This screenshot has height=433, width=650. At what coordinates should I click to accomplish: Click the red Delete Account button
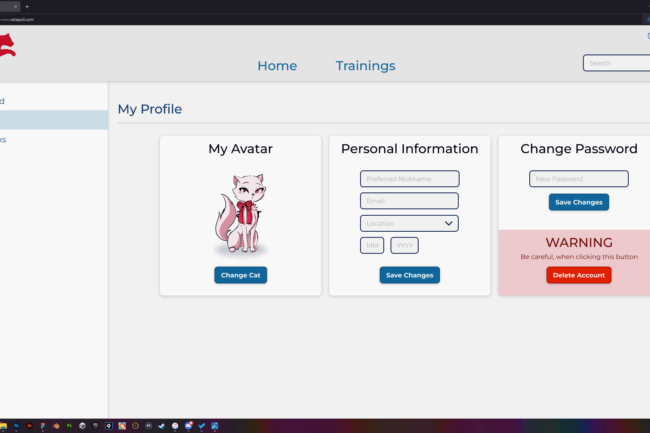[x=578, y=275]
